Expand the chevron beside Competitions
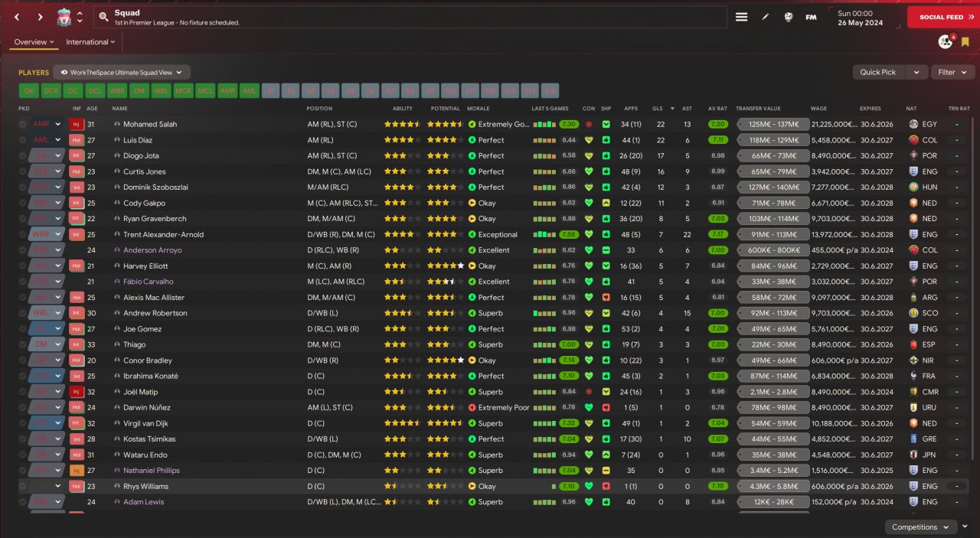Screen dimensions: 980x538 click(x=965, y=527)
